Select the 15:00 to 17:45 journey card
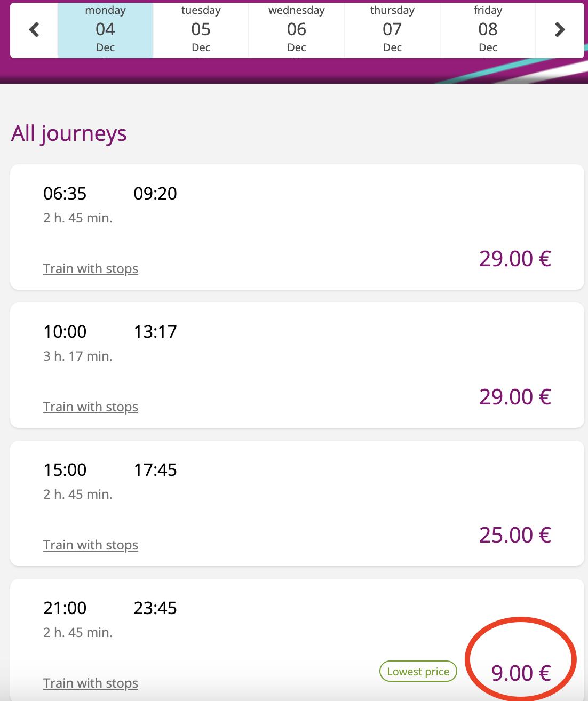Image resolution: width=588 pixels, height=701 pixels. point(297,504)
